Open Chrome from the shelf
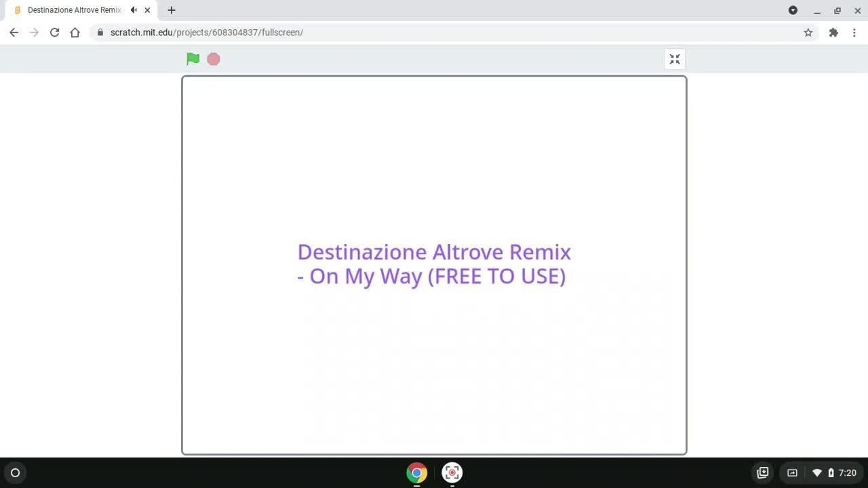868x488 pixels. pyautogui.click(x=416, y=472)
